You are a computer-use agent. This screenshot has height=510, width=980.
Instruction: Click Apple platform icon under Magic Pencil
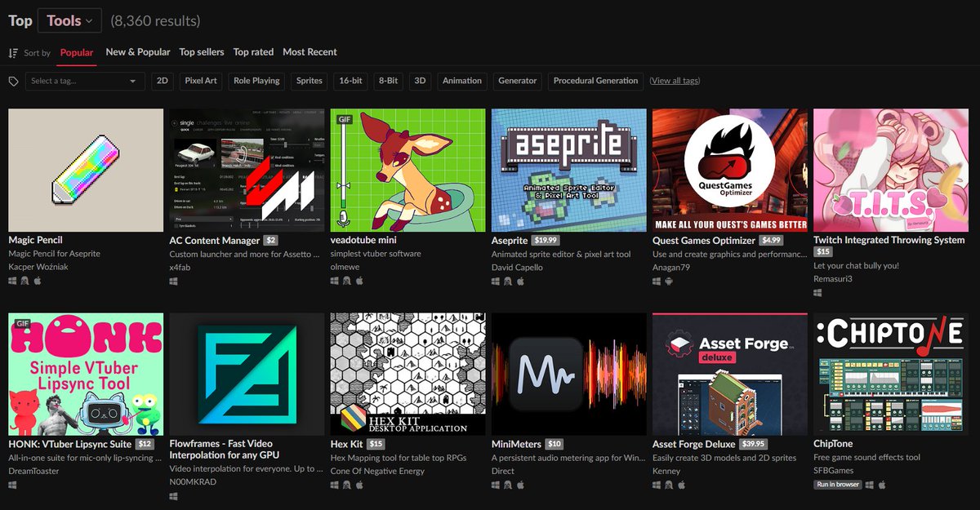[37, 281]
